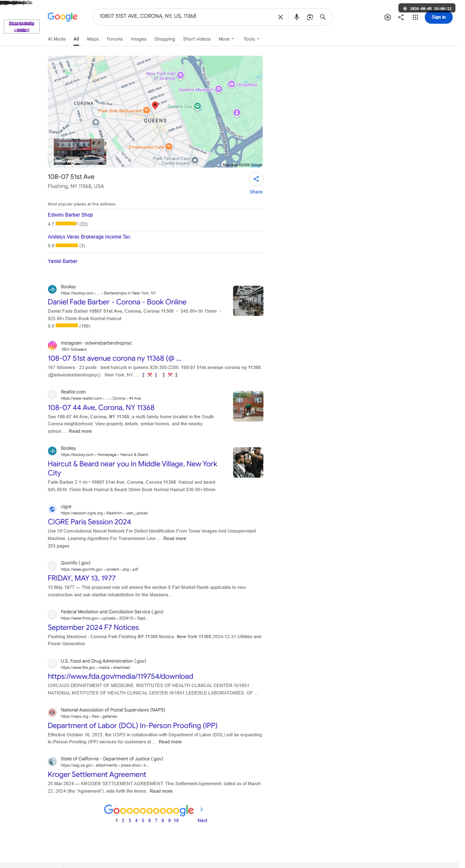Open Google apps grid icon
This screenshot has height=868, width=465.
[x=415, y=17]
